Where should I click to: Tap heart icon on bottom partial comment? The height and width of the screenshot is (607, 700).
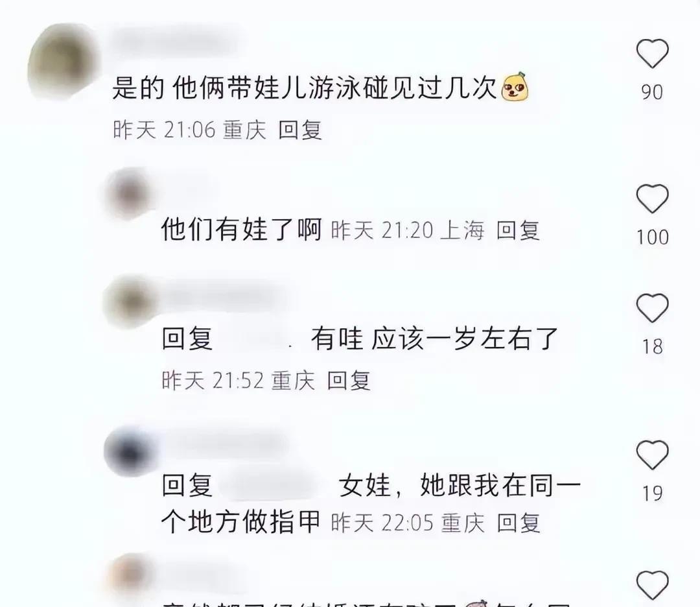coord(652,585)
